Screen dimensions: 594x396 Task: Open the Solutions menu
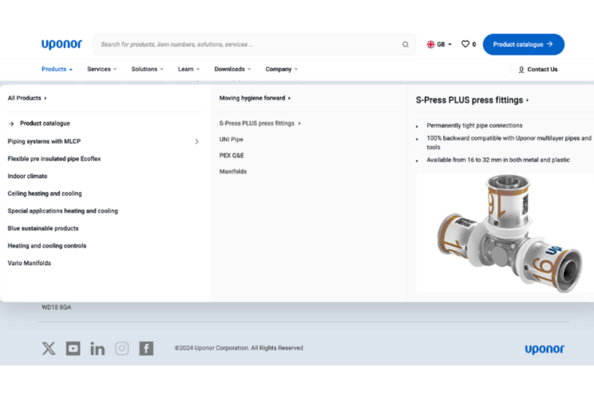coord(147,69)
